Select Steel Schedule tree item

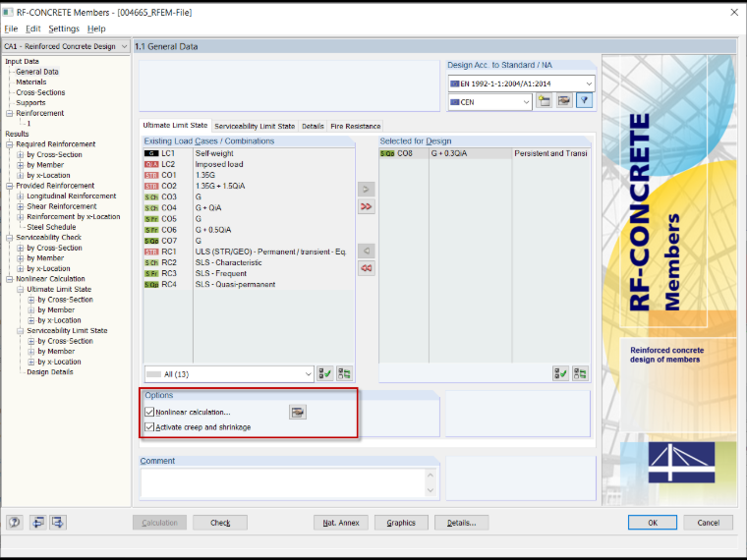(x=51, y=227)
